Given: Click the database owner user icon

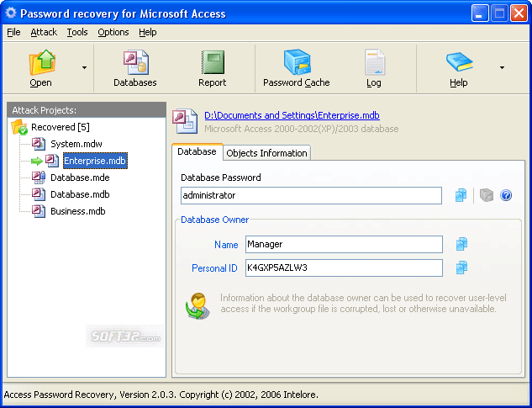Looking at the screenshot, I should pyautogui.click(x=198, y=305).
